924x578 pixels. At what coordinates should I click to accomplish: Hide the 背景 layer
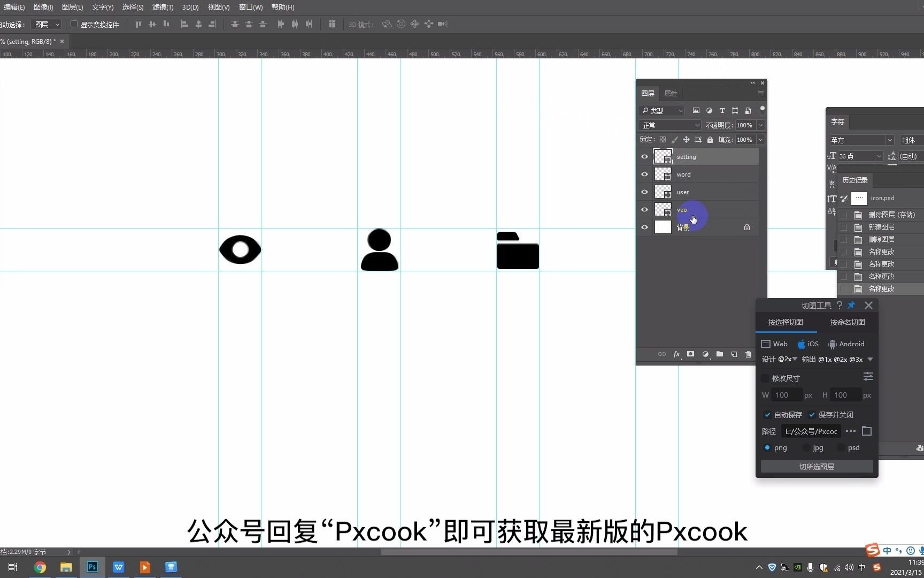(644, 227)
